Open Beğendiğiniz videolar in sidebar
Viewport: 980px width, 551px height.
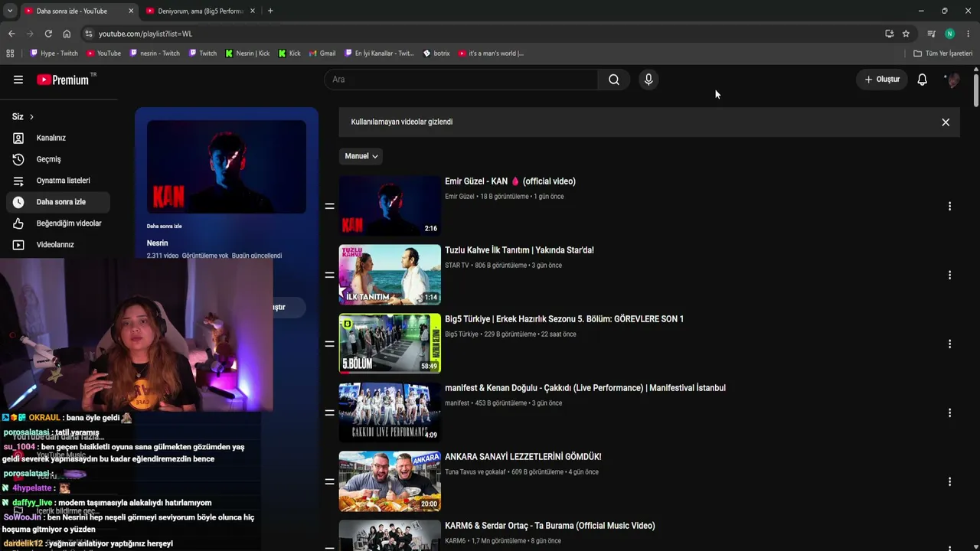[57, 223]
